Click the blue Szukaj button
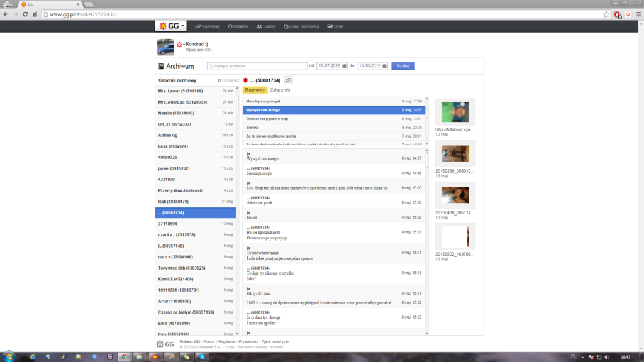The height and width of the screenshot is (362, 644). (x=403, y=66)
